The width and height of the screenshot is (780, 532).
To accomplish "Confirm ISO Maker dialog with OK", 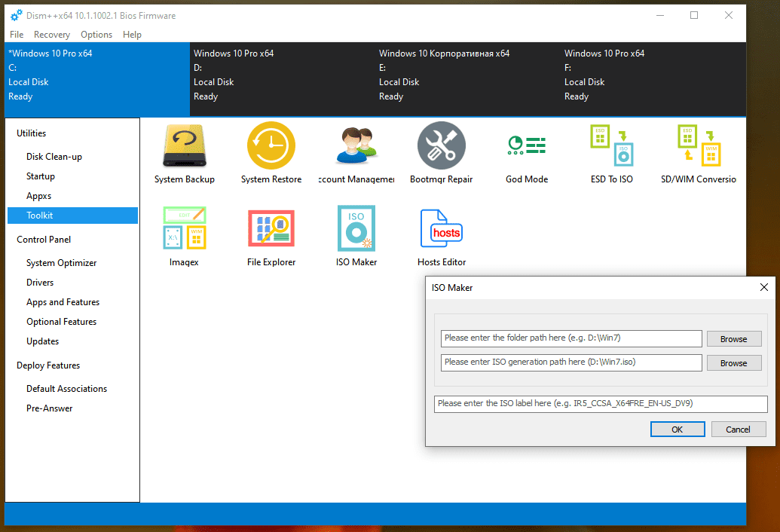I will point(678,429).
